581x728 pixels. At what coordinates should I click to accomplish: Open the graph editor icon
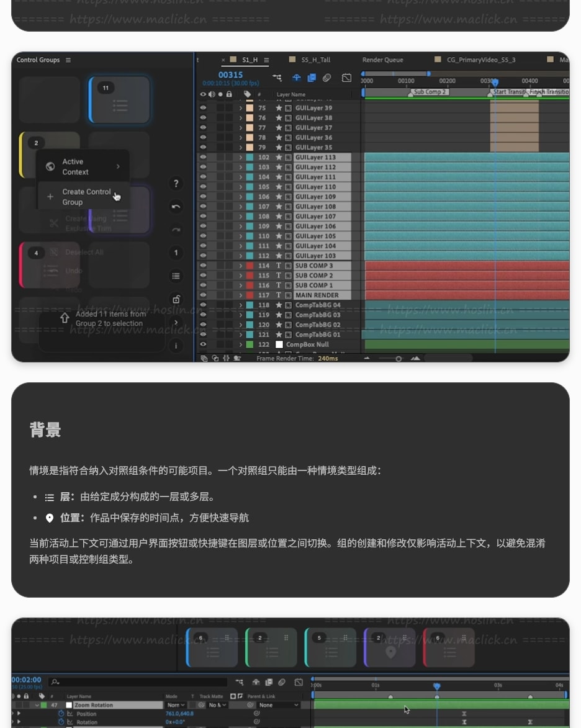[x=346, y=78]
